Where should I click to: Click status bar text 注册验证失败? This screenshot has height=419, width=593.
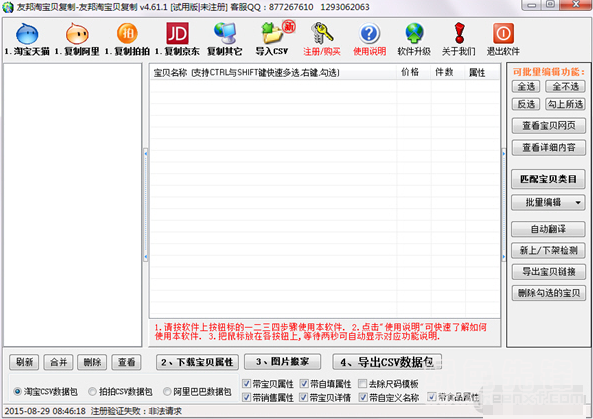136,411
